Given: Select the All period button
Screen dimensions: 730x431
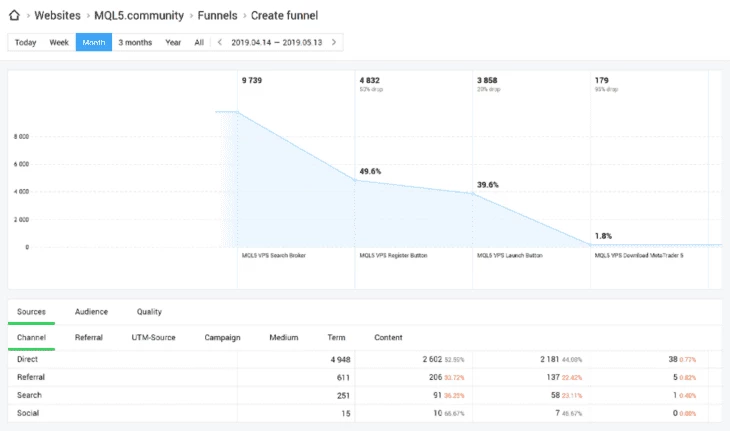Looking at the screenshot, I should (199, 42).
